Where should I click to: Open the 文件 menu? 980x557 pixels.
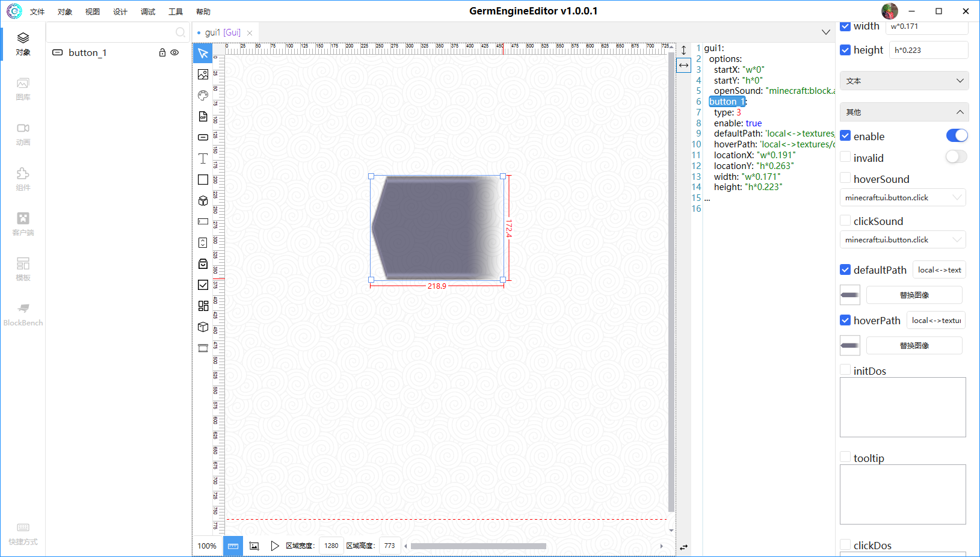(37, 11)
